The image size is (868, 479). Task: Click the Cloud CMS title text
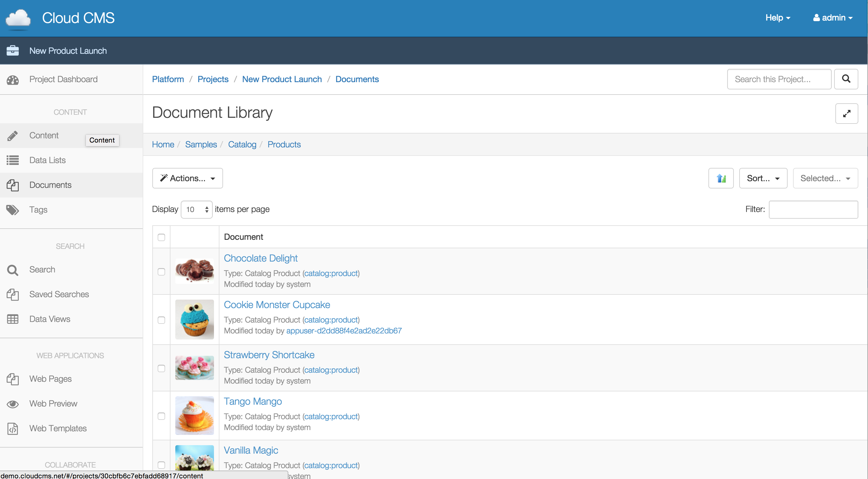coord(78,18)
